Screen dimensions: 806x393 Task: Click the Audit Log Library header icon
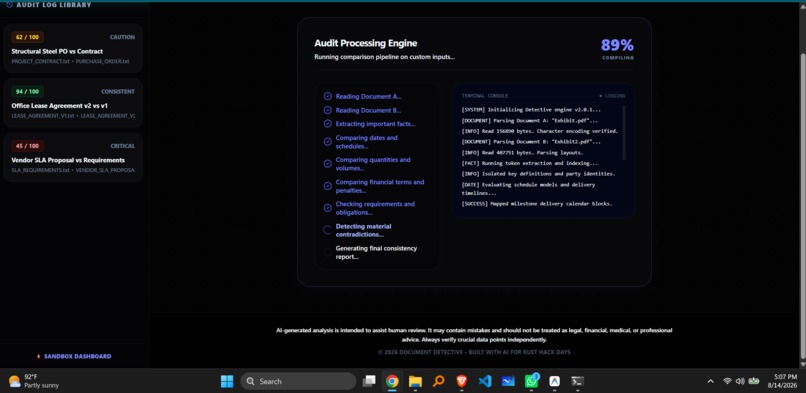(x=9, y=5)
